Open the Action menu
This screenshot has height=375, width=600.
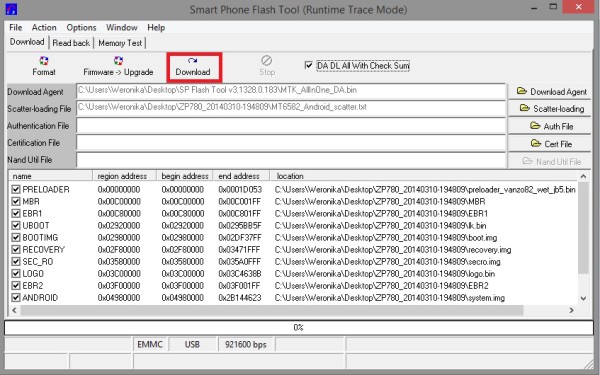click(x=44, y=28)
